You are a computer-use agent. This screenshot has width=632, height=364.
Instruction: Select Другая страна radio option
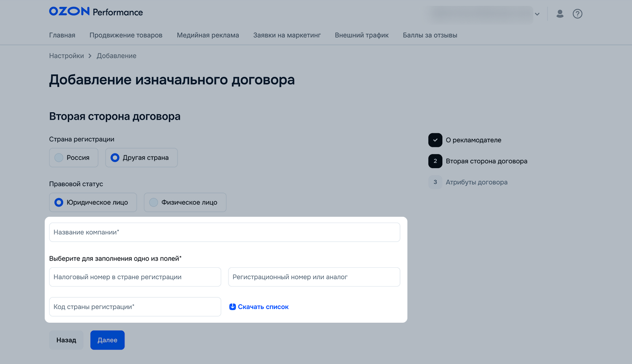(141, 157)
